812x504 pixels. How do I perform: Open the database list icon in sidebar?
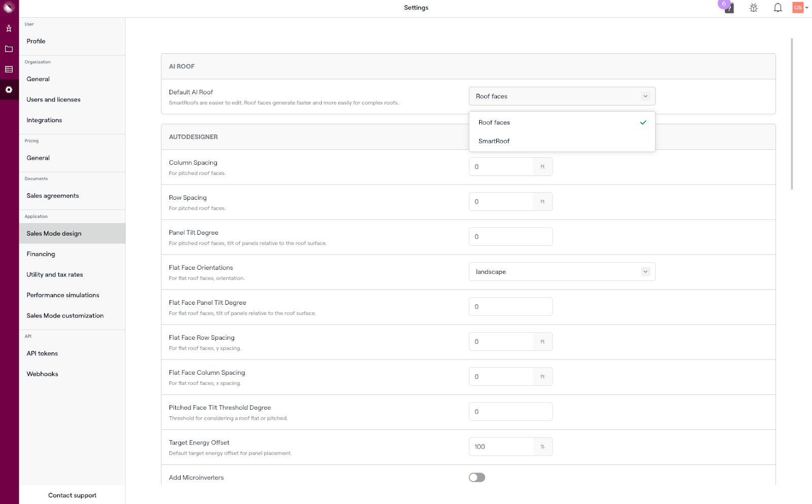pos(9,69)
